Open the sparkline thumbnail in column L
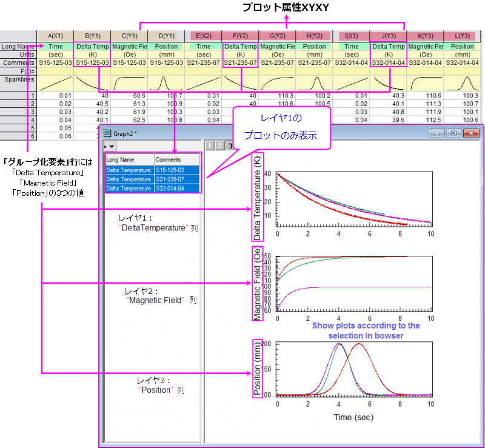 pos(462,83)
